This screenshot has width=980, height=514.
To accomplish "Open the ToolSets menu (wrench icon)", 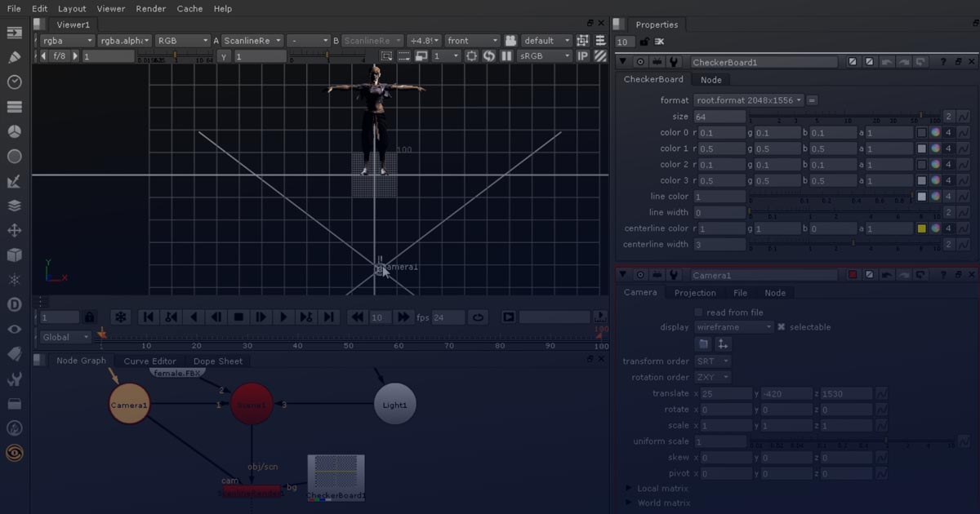I will pos(15,379).
